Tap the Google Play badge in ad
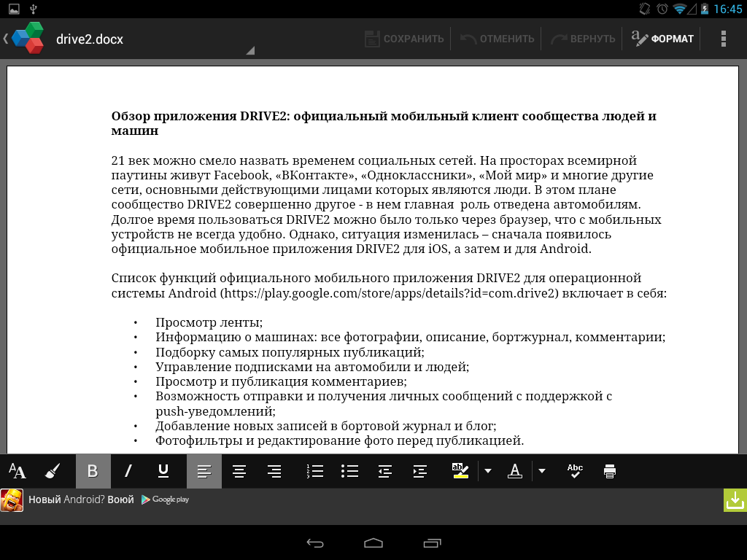This screenshot has width=747, height=560. click(x=166, y=499)
